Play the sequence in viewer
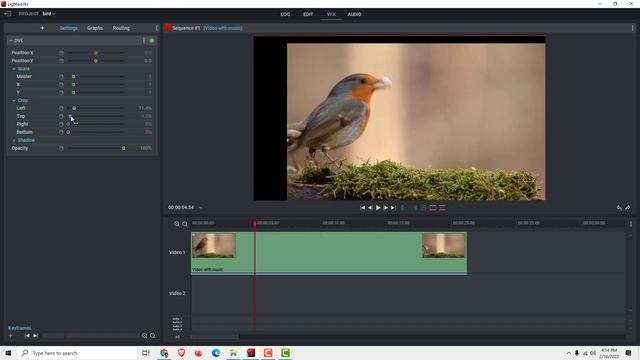640x360 pixels. 378,208
